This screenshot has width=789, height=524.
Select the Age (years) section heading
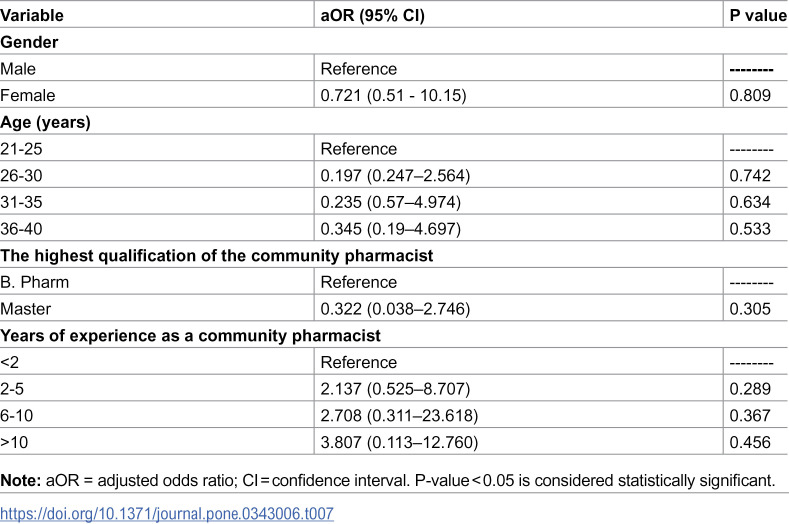click(45, 122)
